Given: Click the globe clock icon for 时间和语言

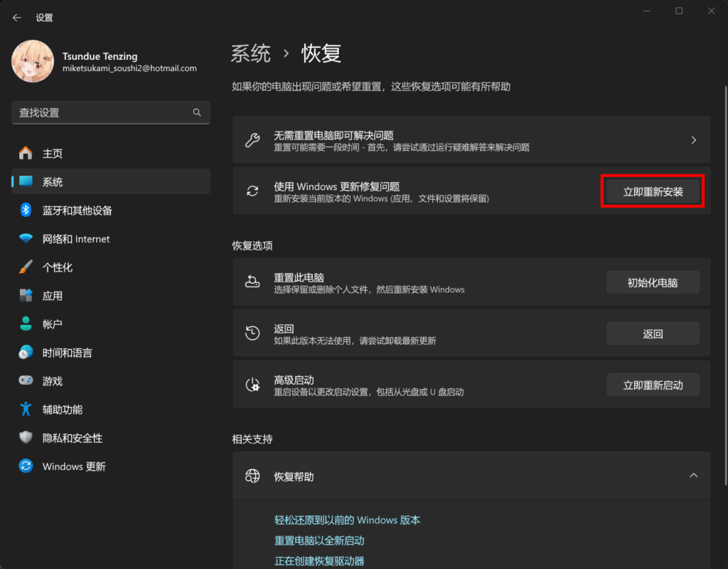Looking at the screenshot, I should pos(26,353).
